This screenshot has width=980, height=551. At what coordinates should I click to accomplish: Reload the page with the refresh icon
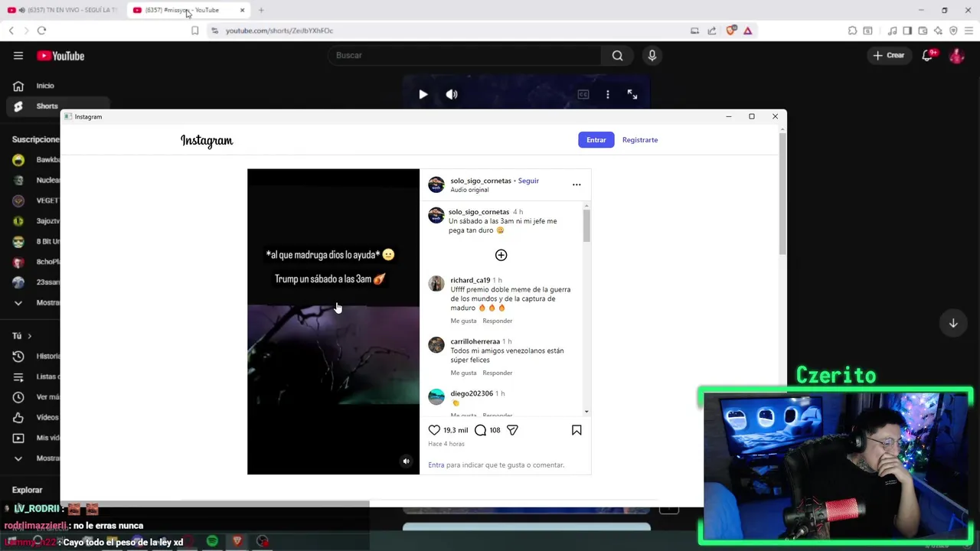pyautogui.click(x=41, y=31)
